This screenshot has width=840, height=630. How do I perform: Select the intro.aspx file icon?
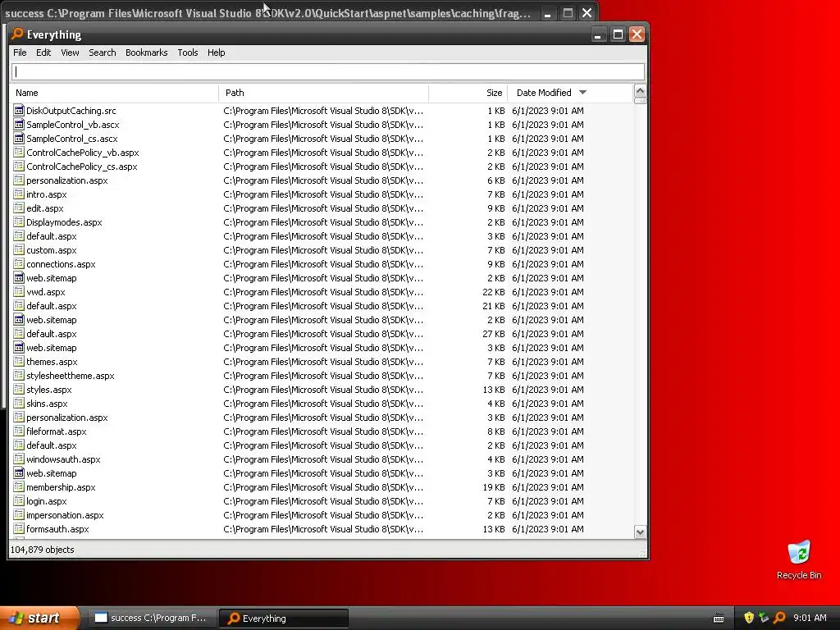[19, 194]
